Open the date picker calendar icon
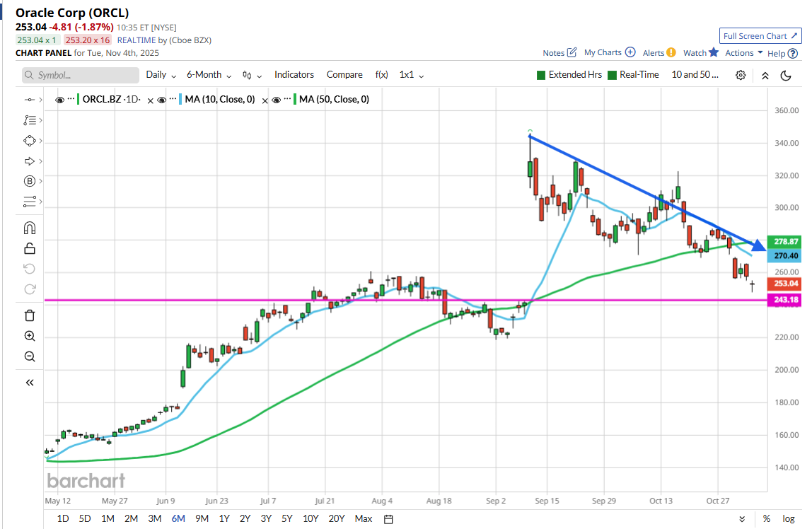 pyautogui.click(x=388, y=519)
